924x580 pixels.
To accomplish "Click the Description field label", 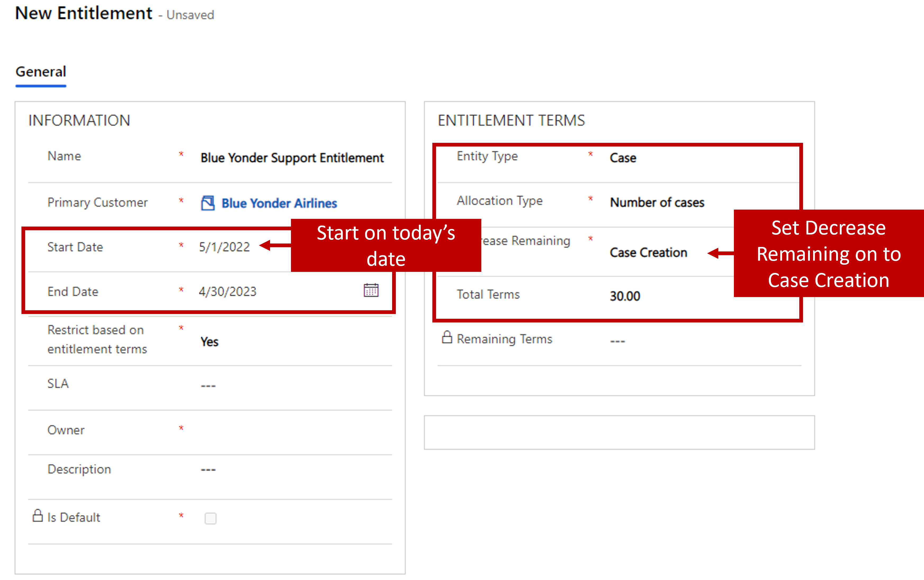I will (x=79, y=469).
